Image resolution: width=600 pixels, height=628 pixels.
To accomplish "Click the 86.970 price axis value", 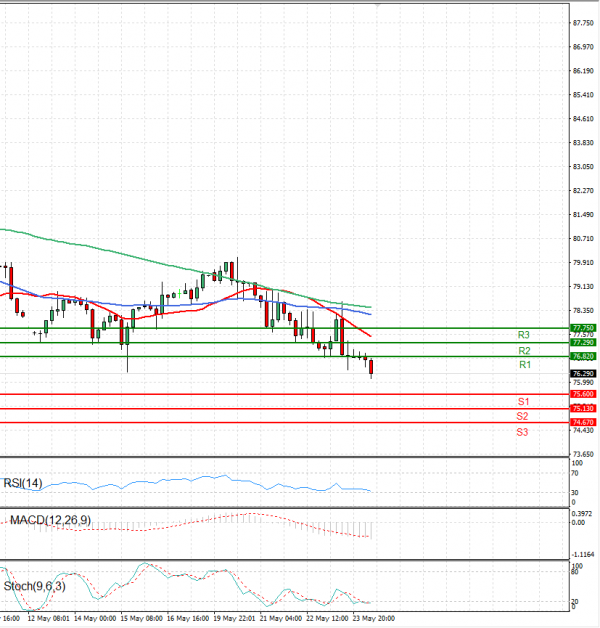I will 583,47.
